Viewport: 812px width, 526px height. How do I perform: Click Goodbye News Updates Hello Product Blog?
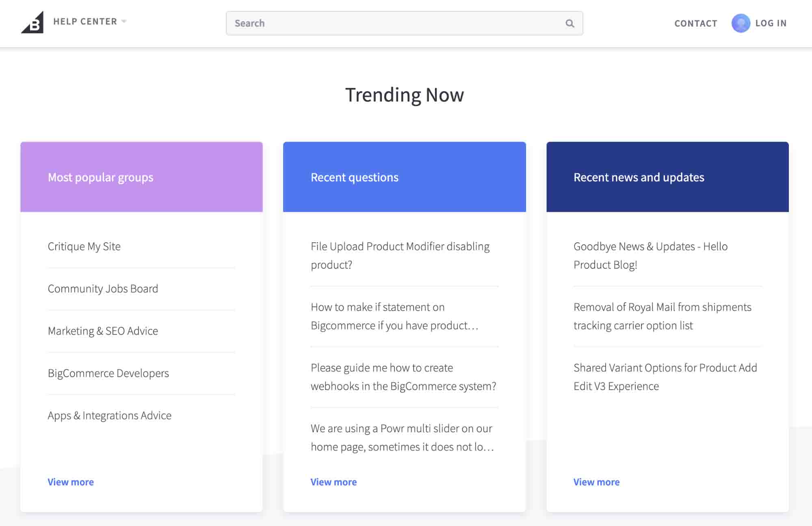coord(650,255)
